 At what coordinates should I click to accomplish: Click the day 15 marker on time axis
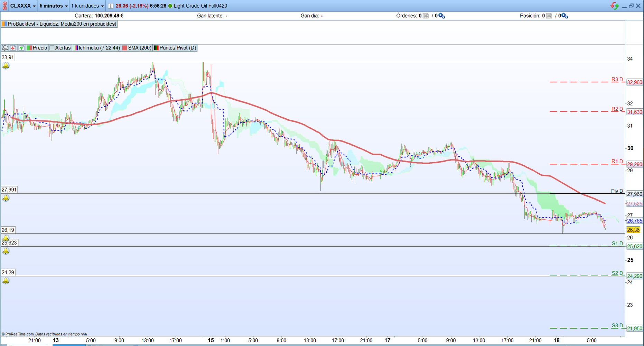(x=211, y=340)
